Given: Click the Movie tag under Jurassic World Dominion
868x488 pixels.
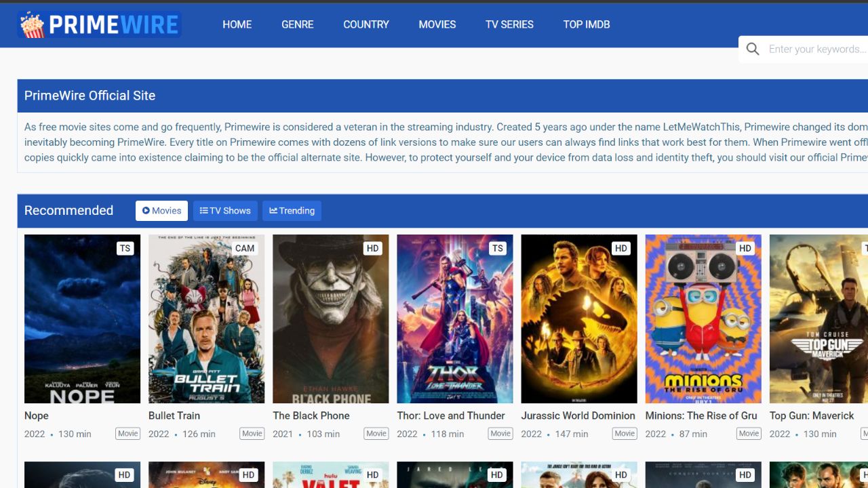Looking at the screenshot, I should pyautogui.click(x=625, y=434).
